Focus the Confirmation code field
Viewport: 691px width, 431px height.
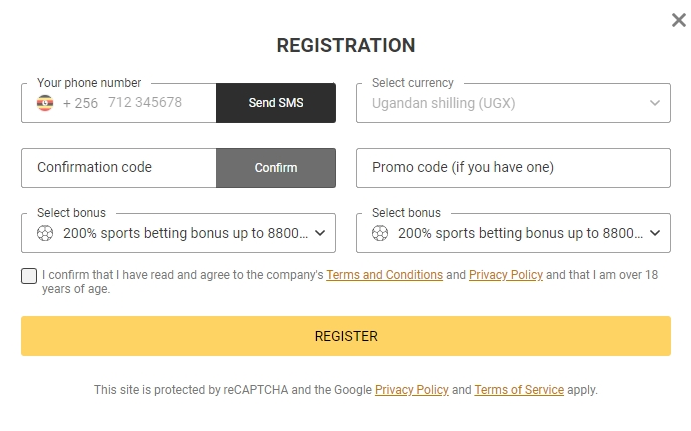(119, 168)
